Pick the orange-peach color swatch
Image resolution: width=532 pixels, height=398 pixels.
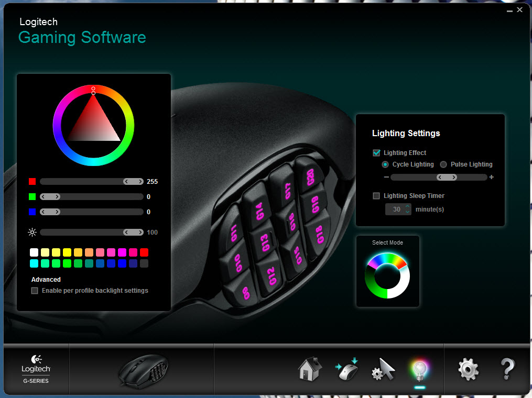click(x=89, y=252)
